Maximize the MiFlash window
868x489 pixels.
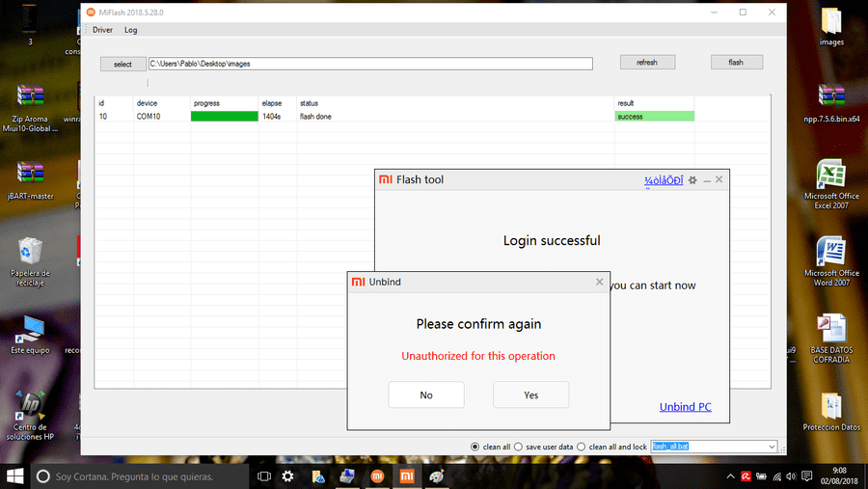[743, 13]
